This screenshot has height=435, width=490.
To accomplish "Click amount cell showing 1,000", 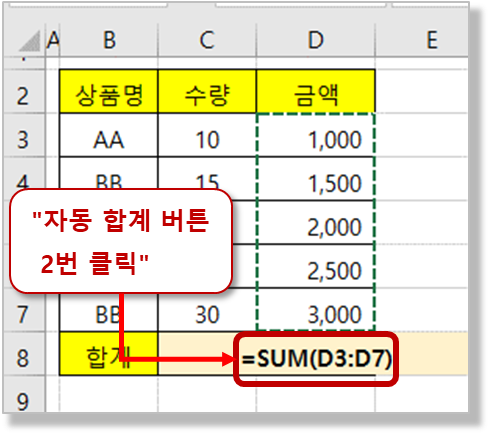I will pyautogui.click(x=316, y=135).
